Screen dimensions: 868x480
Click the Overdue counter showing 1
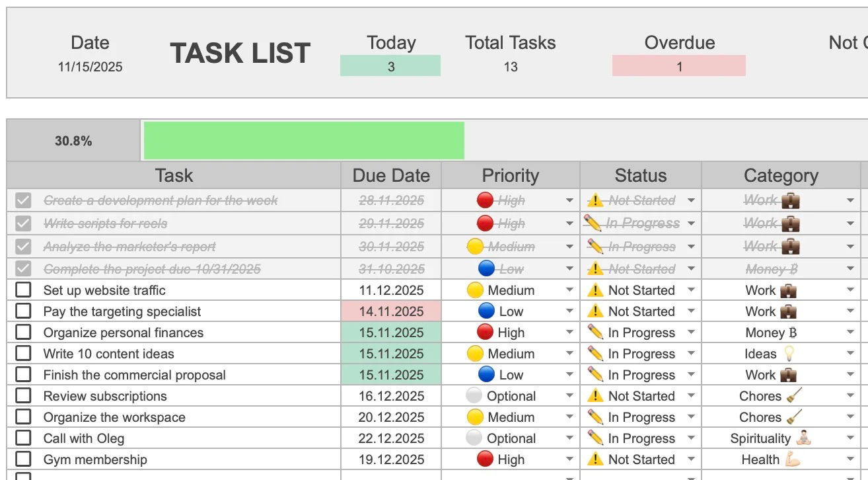pos(679,65)
